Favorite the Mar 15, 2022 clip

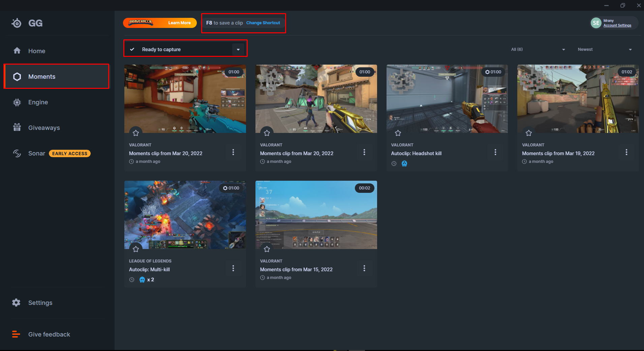click(x=267, y=249)
